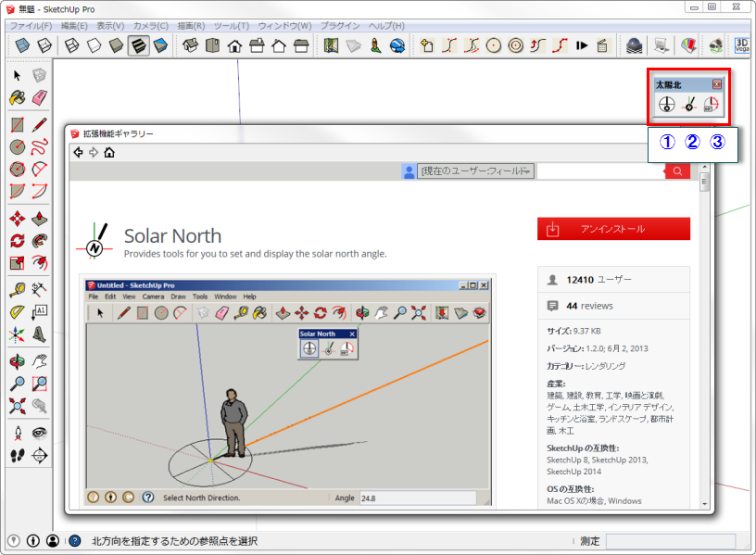Click the Set North Tool in 太陽北 toolbar

688,105
